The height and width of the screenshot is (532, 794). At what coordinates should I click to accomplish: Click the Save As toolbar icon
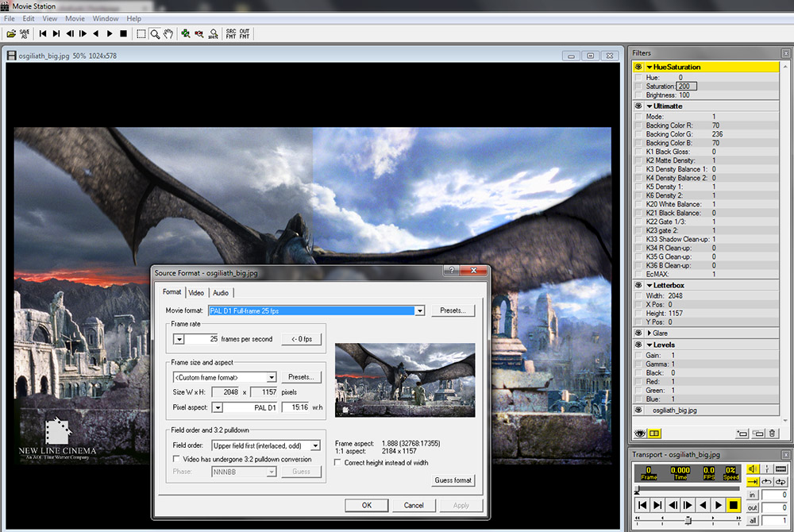click(25, 34)
